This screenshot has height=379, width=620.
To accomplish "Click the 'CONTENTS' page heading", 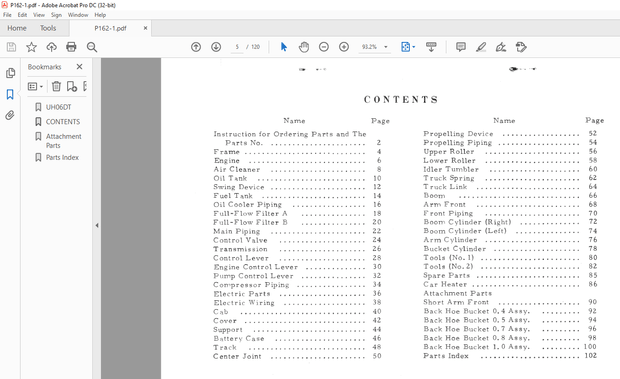I will tap(401, 99).
